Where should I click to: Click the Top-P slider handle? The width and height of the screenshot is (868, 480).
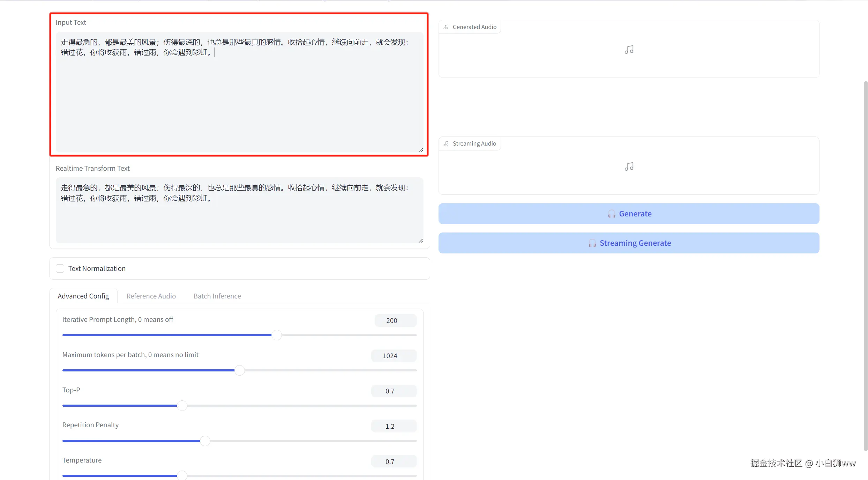click(182, 406)
